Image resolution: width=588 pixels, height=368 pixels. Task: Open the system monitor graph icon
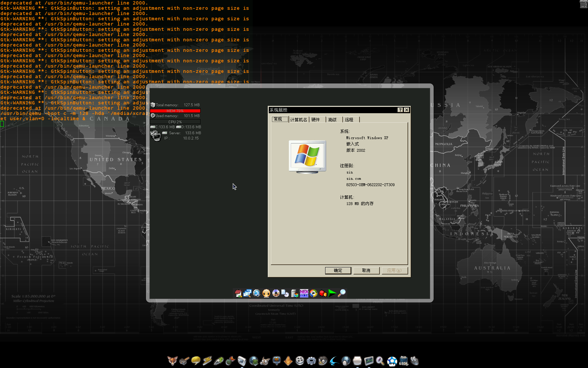point(369,361)
